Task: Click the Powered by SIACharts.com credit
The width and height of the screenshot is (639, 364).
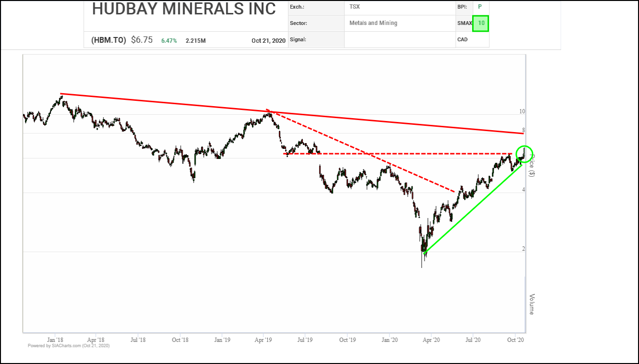Action: pyautogui.click(x=69, y=346)
